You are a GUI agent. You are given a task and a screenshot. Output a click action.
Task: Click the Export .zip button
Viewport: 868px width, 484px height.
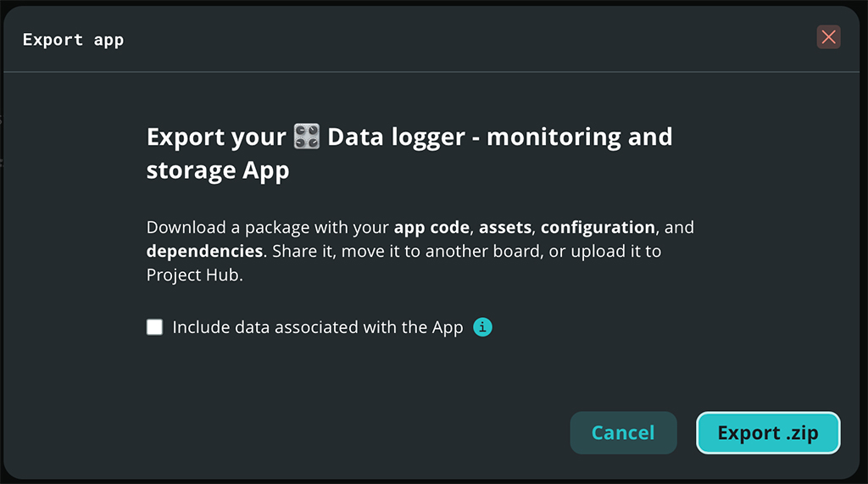767,433
